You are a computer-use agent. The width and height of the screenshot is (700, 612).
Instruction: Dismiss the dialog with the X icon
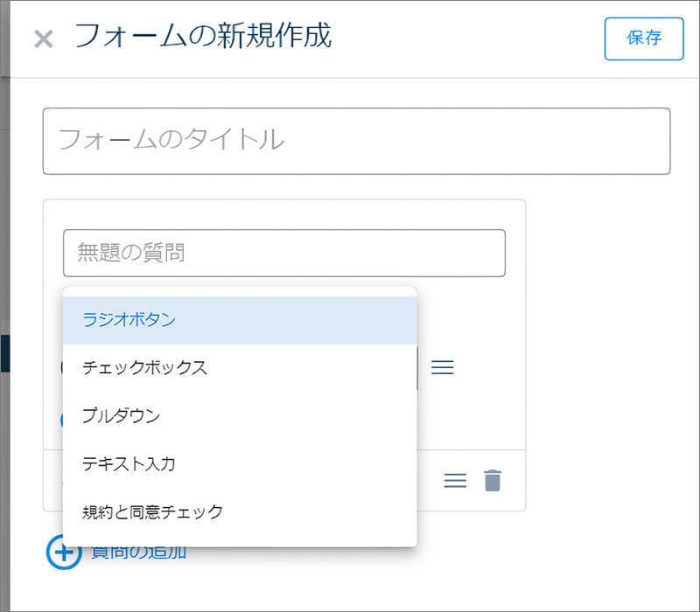pos(42,38)
